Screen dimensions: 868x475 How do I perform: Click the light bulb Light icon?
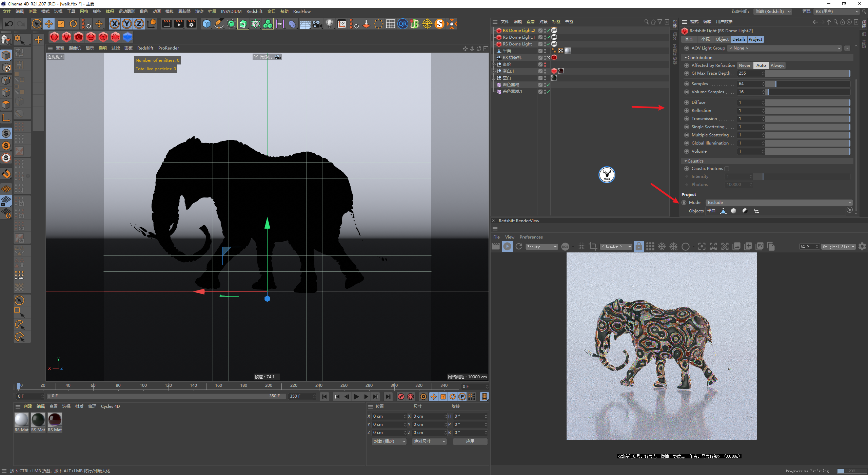329,24
